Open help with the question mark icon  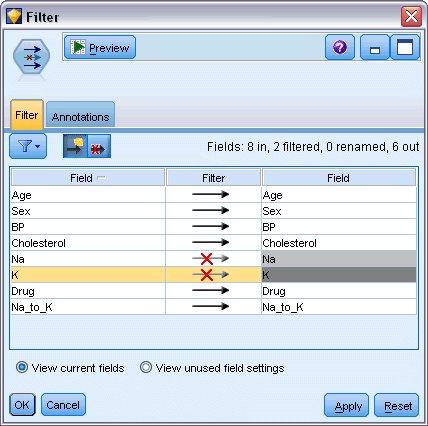pos(340,47)
